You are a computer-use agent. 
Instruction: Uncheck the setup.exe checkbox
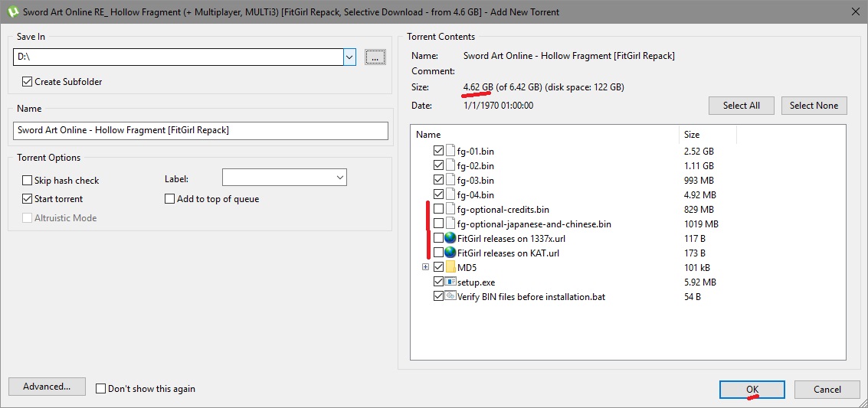[438, 282]
